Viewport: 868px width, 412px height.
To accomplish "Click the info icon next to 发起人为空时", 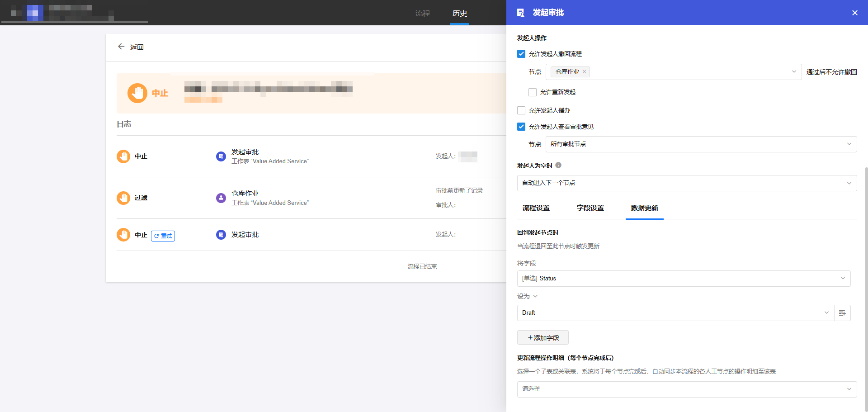I will [x=558, y=165].
